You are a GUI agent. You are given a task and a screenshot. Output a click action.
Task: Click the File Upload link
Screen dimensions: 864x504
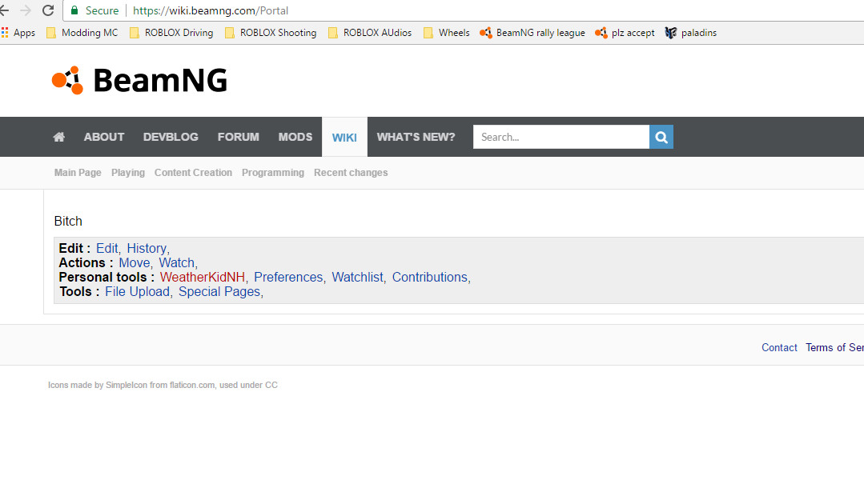click(137, 292)
